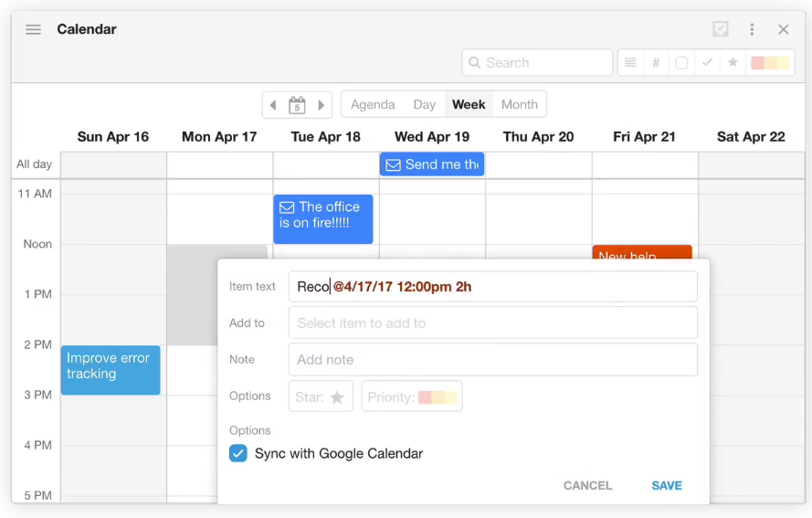Toggle the hashtag tag filter
Viewport: 812px width, 518px height.
click(x=656, y=63)
